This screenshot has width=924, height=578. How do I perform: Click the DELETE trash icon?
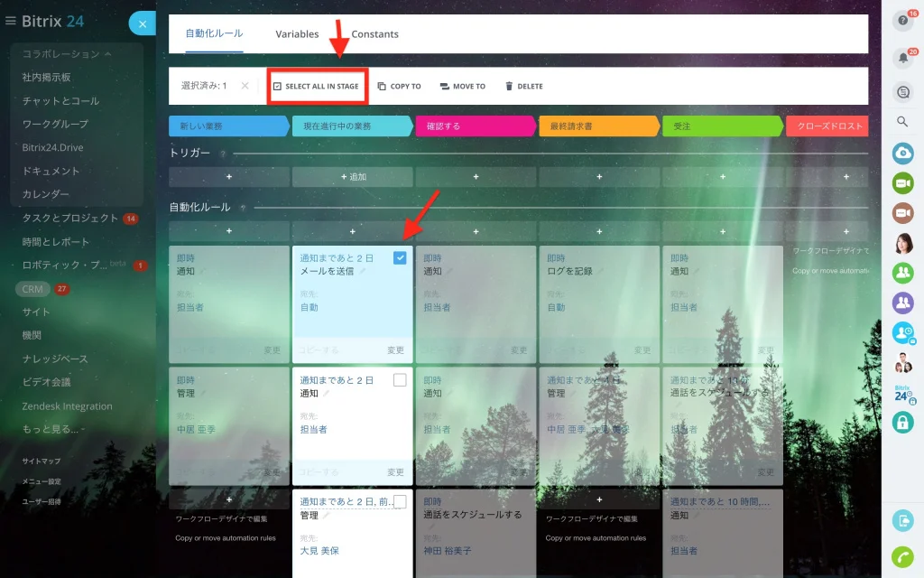tap(509, 86)
